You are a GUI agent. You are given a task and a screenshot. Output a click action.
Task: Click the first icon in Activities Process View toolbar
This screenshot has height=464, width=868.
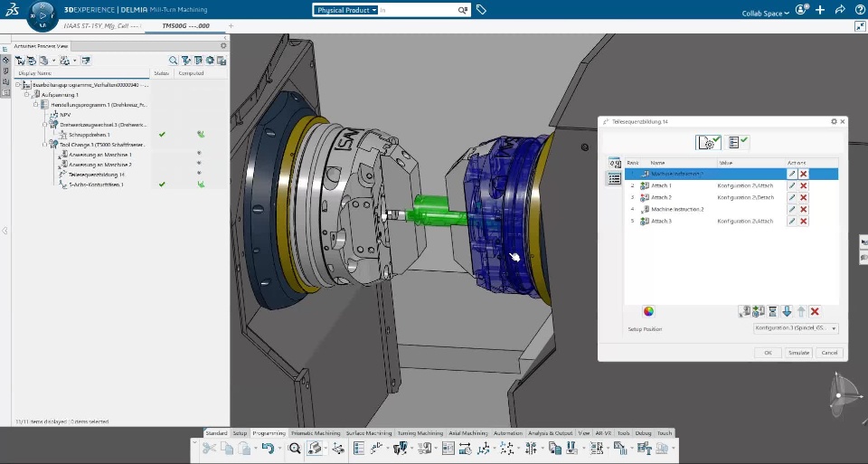20,61
